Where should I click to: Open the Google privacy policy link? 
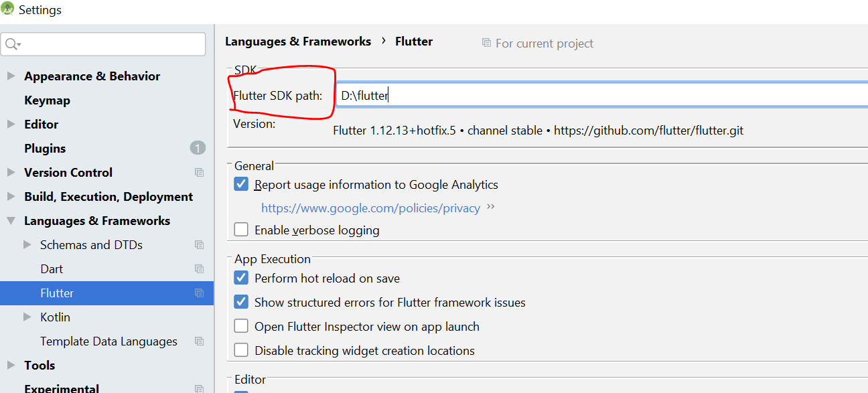(370, 208)
